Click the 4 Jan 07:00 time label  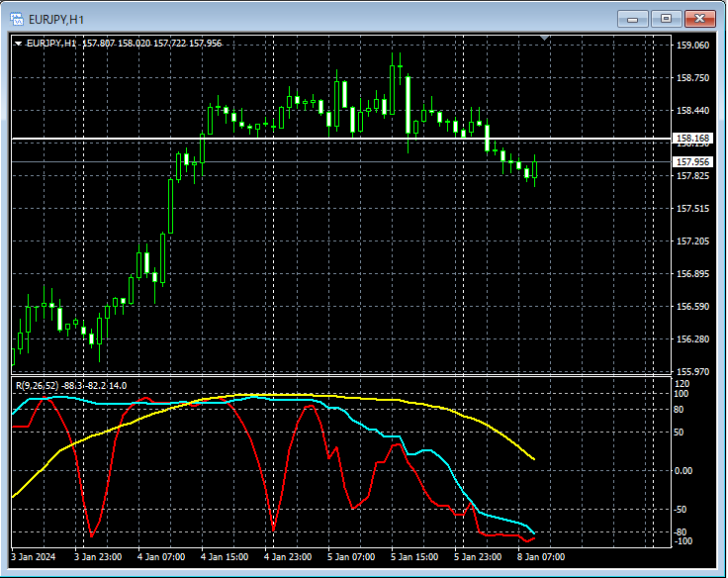[161, 556]
